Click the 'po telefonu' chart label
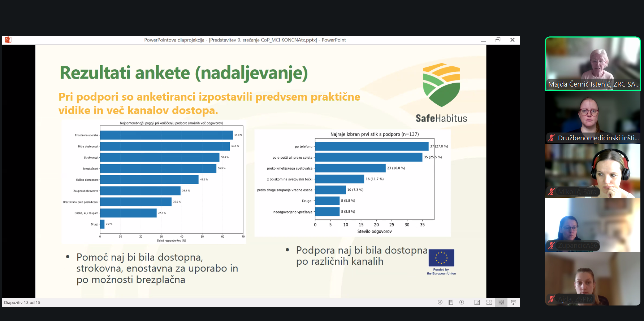The width and height of the screenshot is (644, 321). click(303, 146)
